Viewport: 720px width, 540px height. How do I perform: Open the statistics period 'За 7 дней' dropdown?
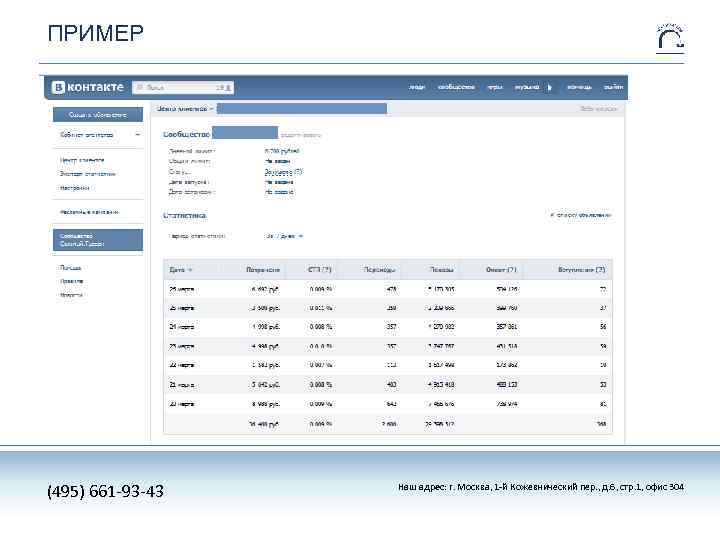coord(284,236)
